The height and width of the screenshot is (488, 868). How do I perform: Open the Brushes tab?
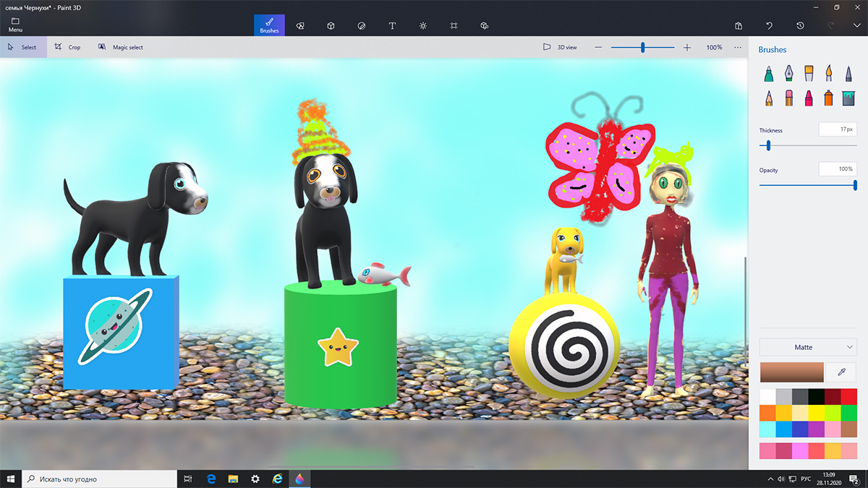click(269, 25)
